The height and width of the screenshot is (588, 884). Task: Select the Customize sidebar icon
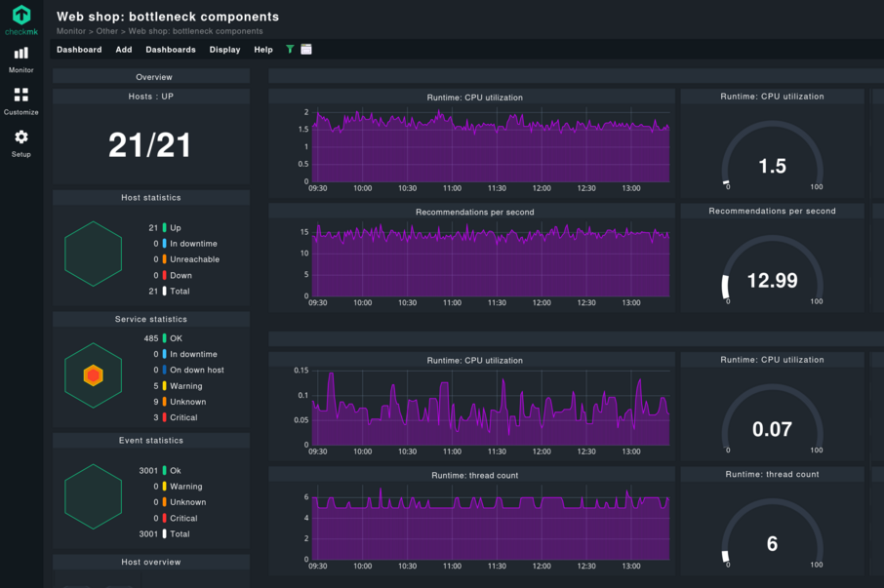point(20,102)
